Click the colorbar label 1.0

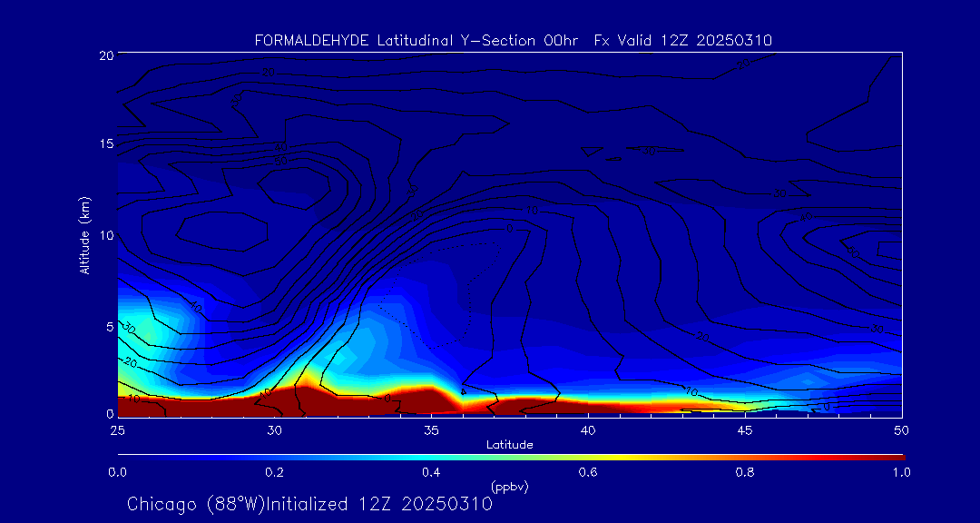pyautogui.click(x=901, y=472)
